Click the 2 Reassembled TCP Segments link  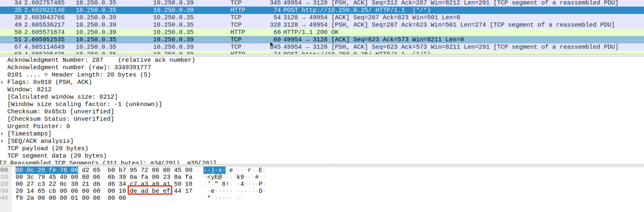click(x=107, y=162)
